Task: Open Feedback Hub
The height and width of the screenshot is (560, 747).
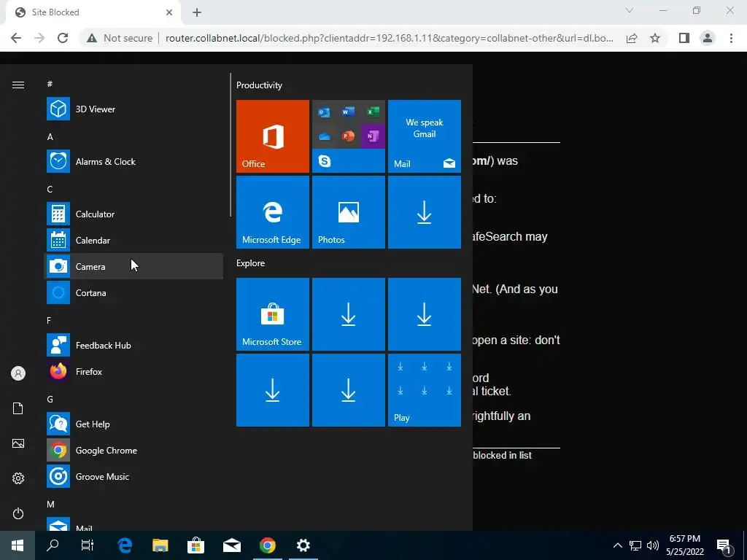Action: pos(133,345)
